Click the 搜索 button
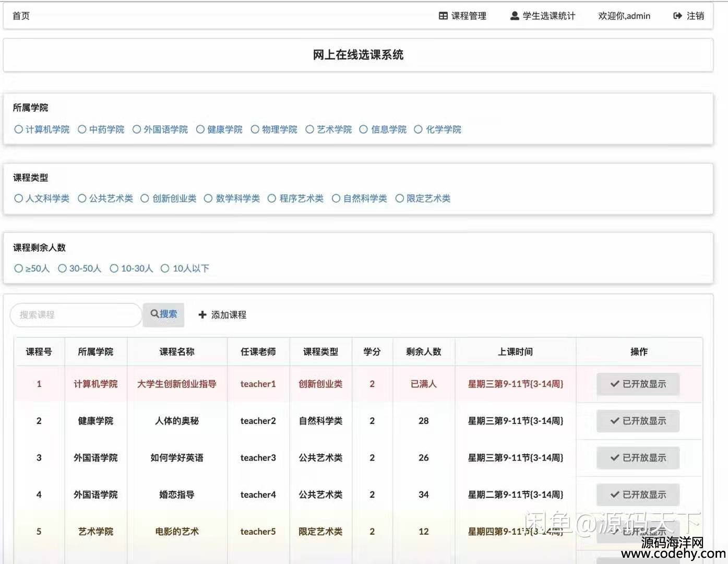 pos(163,314)
